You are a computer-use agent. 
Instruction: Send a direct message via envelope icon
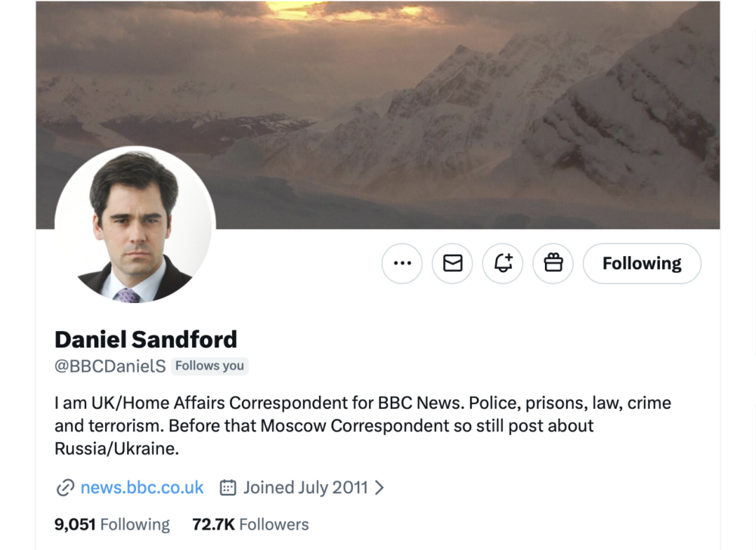coord(452,264)
